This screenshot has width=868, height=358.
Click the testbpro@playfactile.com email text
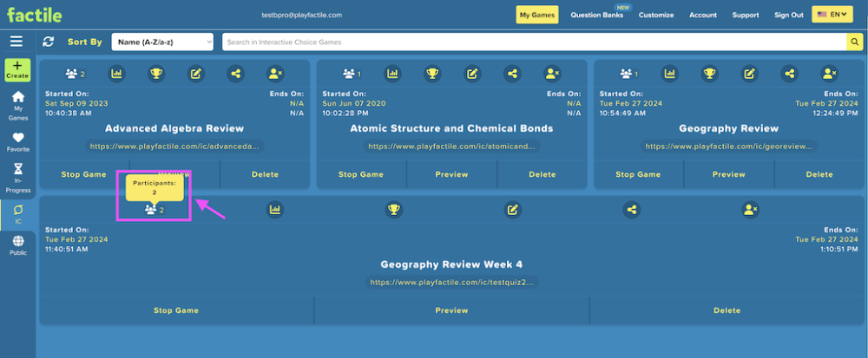pos(302,15)
